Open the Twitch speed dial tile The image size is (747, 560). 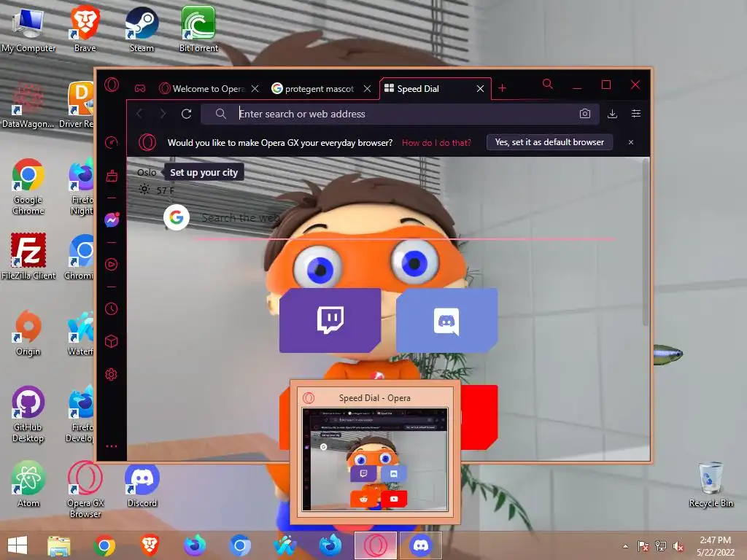tap(330, 320)
